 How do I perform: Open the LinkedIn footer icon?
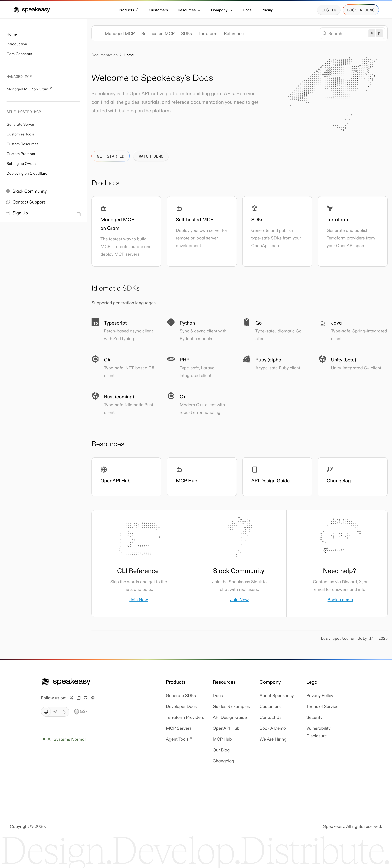(78, 698)
